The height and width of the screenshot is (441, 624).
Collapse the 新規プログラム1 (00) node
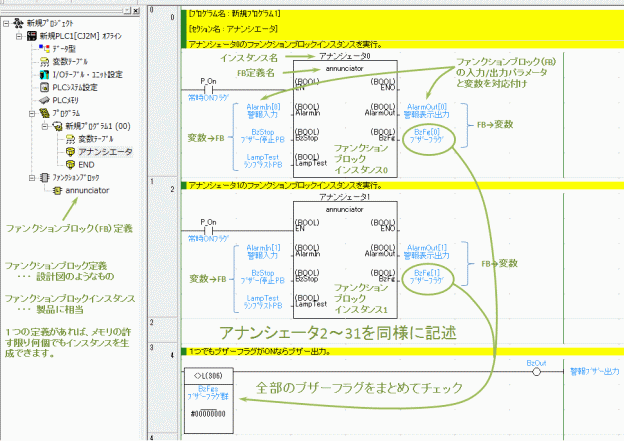pyautogui.click(x=45, y=126)
